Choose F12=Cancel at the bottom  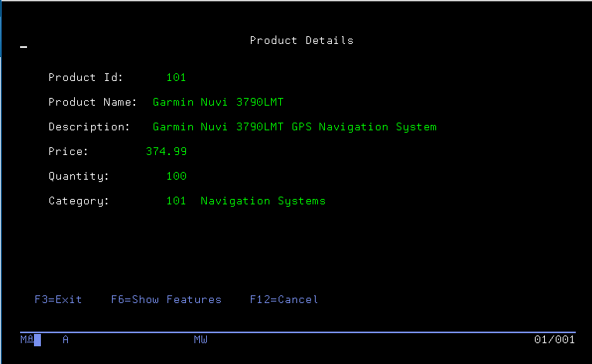[284, 299]
